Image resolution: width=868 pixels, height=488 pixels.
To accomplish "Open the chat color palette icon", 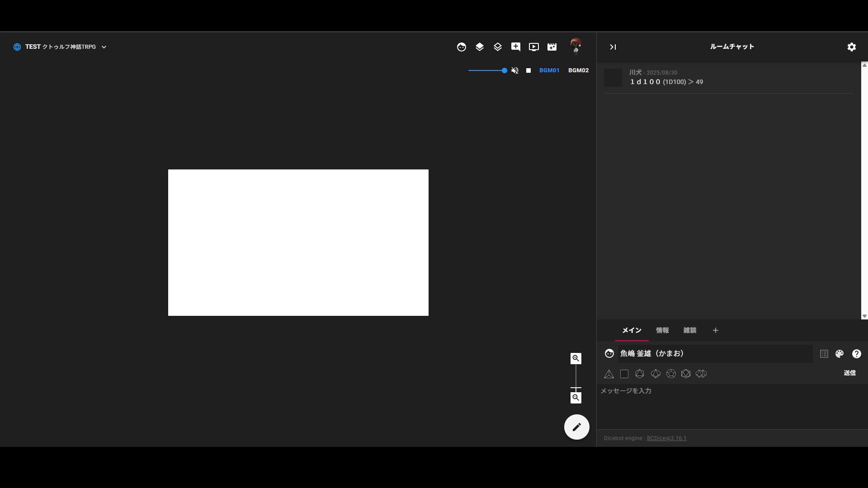I will pos(840,354).
